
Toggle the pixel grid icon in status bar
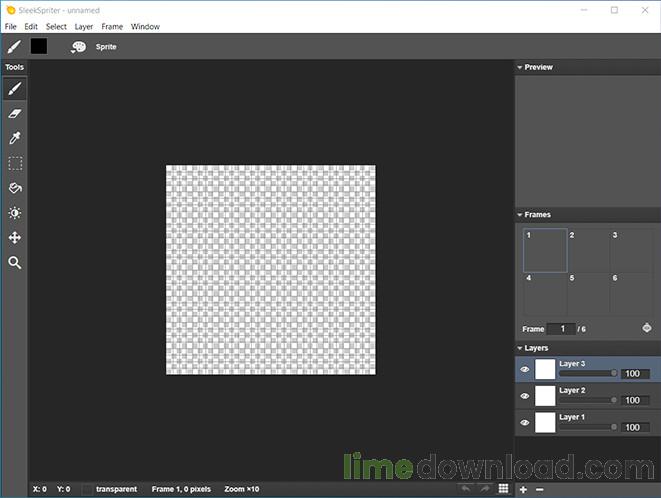(503, 488)
